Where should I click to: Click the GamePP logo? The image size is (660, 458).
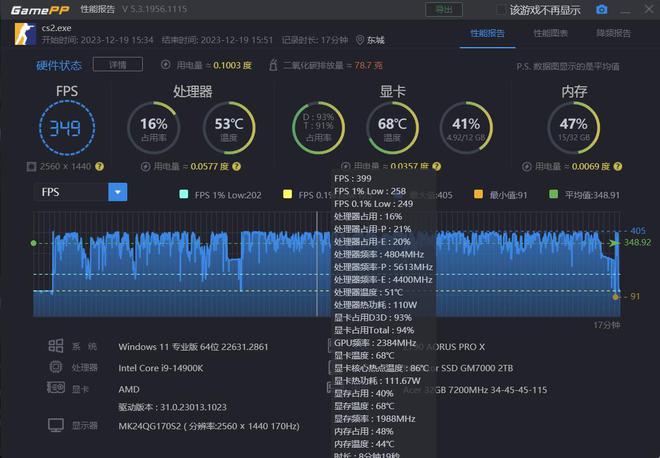40,10
